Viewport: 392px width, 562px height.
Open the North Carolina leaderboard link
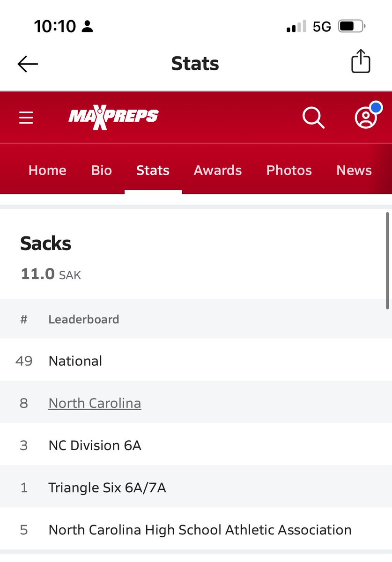(x=95, y=403)
